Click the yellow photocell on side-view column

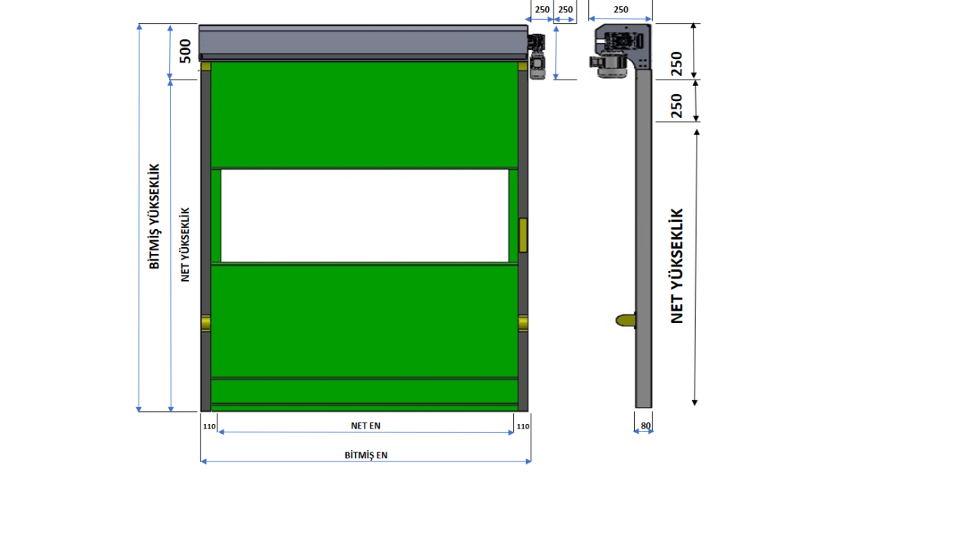[626, 320]
